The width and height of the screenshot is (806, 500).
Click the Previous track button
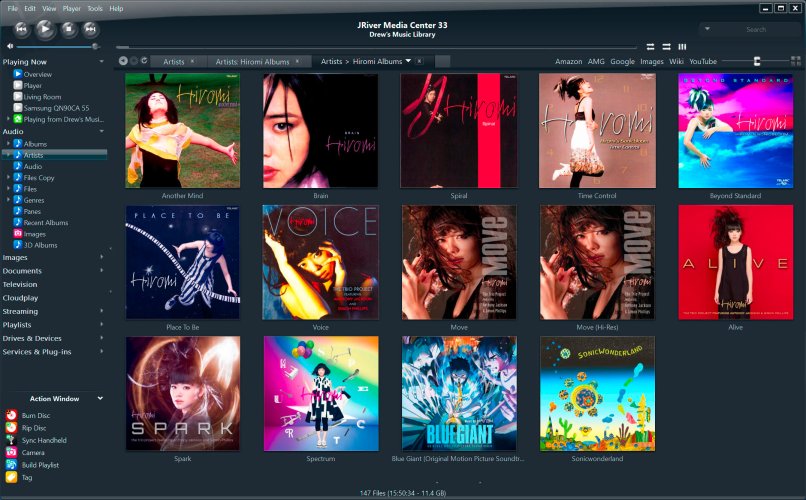(x=21, y=29)
